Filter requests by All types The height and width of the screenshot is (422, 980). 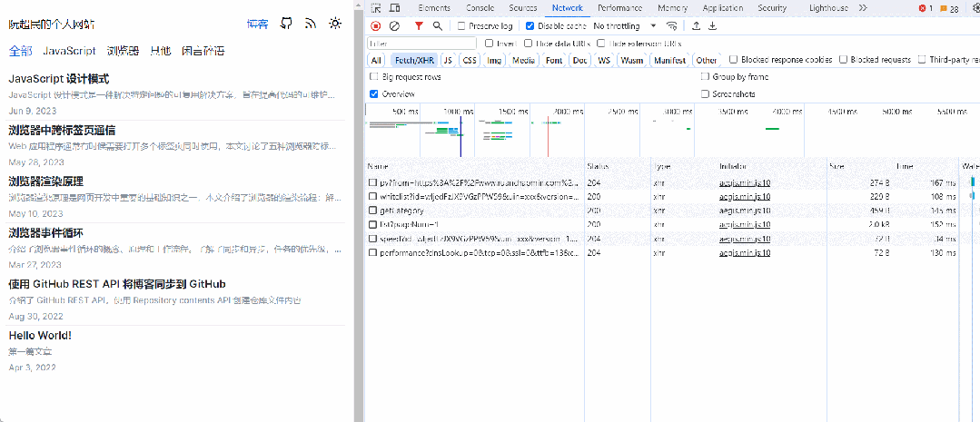376,61
